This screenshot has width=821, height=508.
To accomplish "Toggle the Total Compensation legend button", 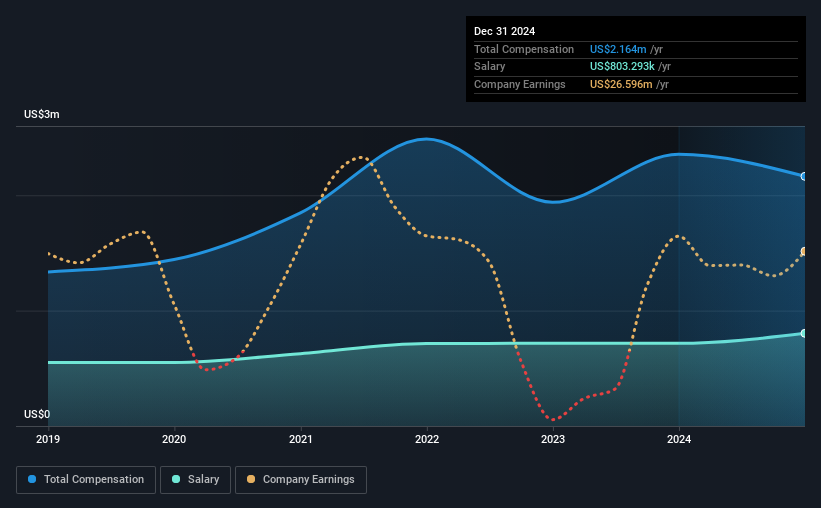I will pyautogui.click(x=86, y=480).
